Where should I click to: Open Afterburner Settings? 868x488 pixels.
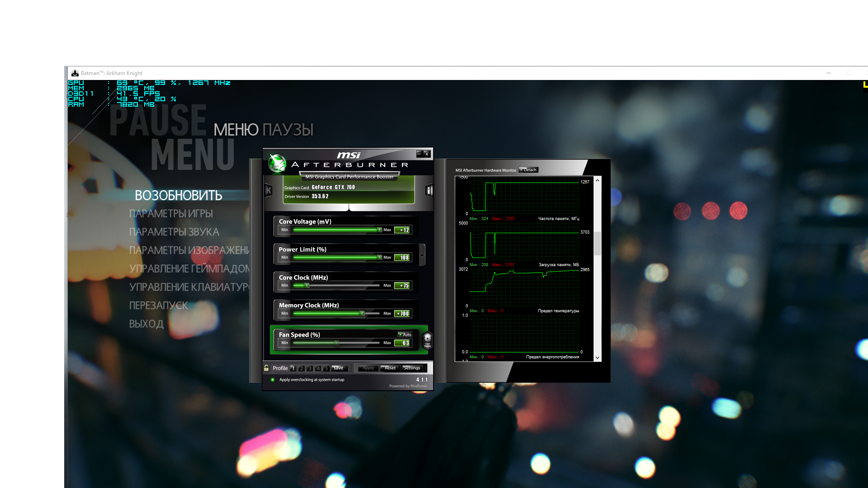pyautogui.click(x=412, y=368)
